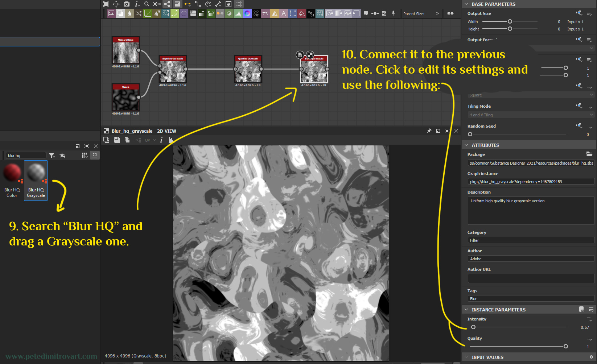Open the library filter dropdown
The width and height of the screenshot is (597, 364).
pos(52,155)
